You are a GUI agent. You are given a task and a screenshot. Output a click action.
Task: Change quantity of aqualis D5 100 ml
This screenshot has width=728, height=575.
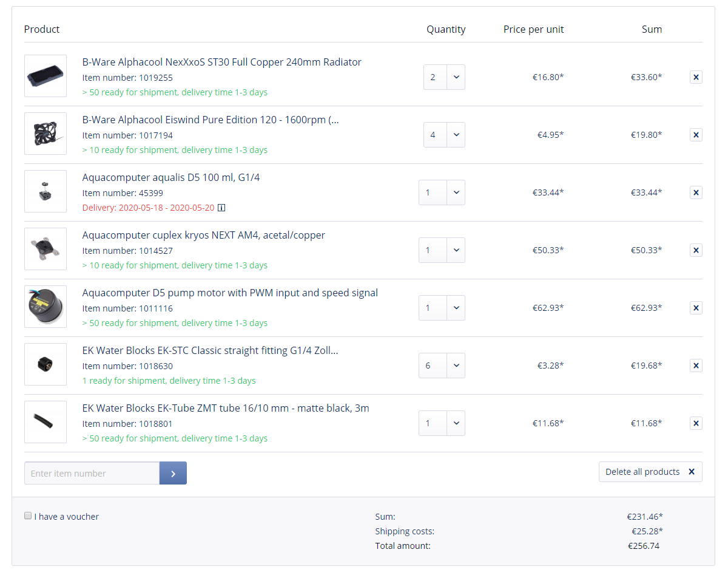[x=442, y=192]
